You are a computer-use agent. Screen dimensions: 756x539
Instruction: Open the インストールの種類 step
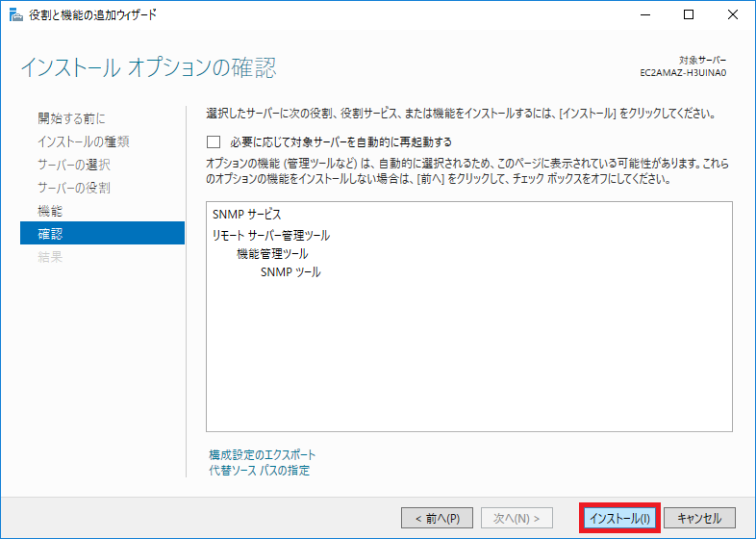click(84, 141)
